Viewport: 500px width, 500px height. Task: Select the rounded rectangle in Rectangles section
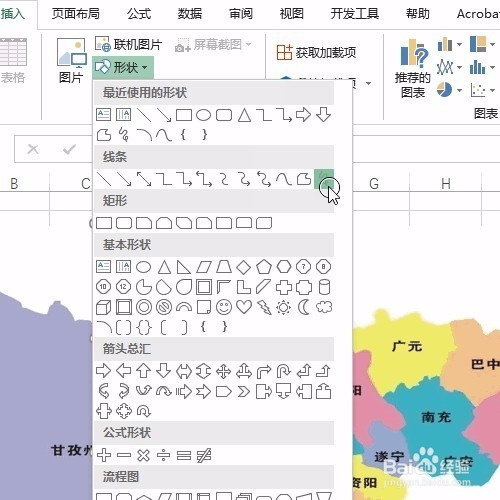tap(124, 223)
